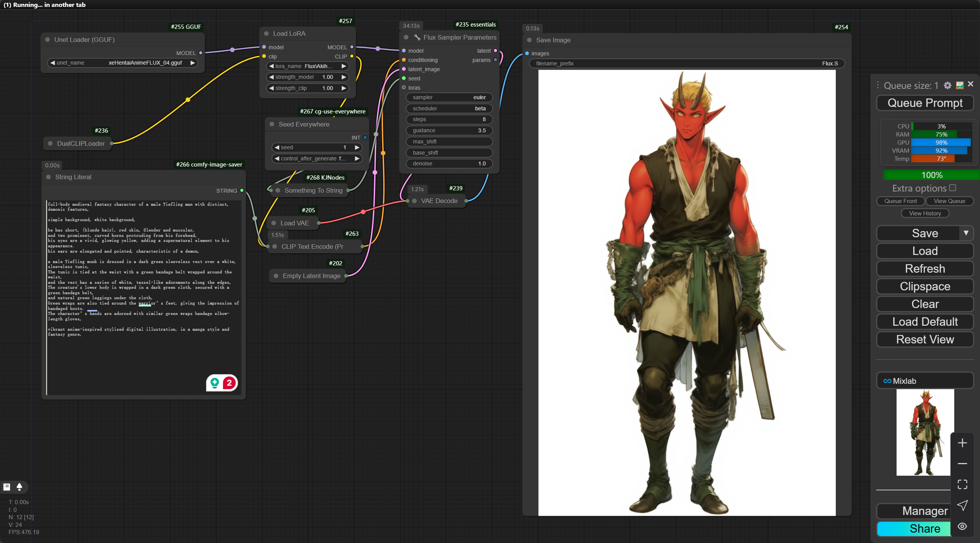Select next unet_name with the right arrow
This screenshot has width=980, height=543.
pyautogui.click(x=193, y=63)
